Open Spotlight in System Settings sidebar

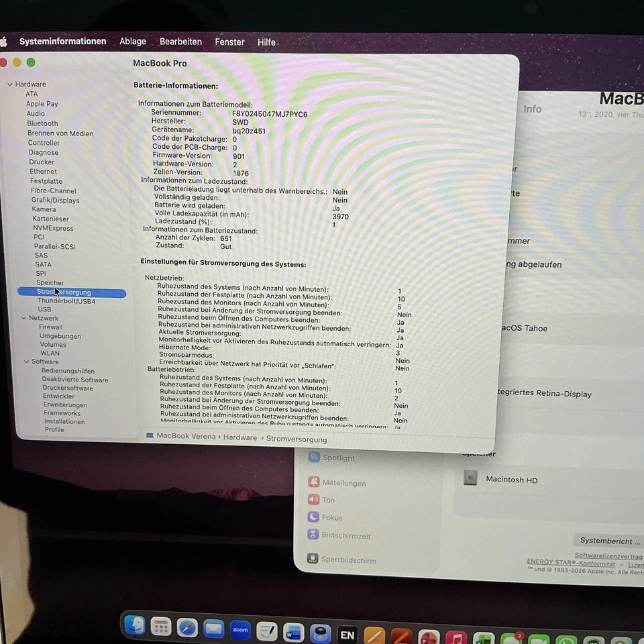332,458
